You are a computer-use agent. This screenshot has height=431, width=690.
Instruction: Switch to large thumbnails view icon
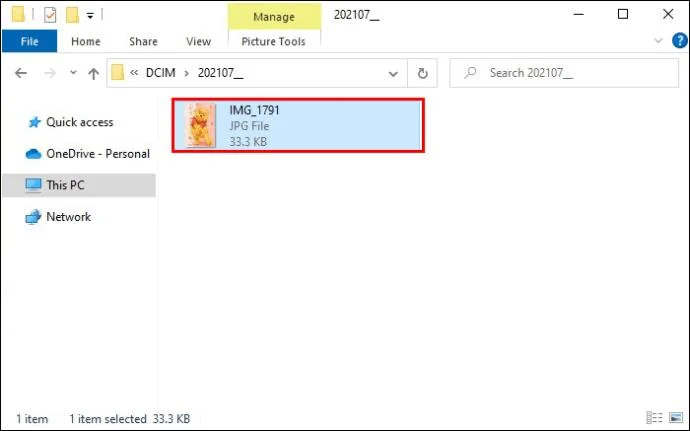pos(675,417)
